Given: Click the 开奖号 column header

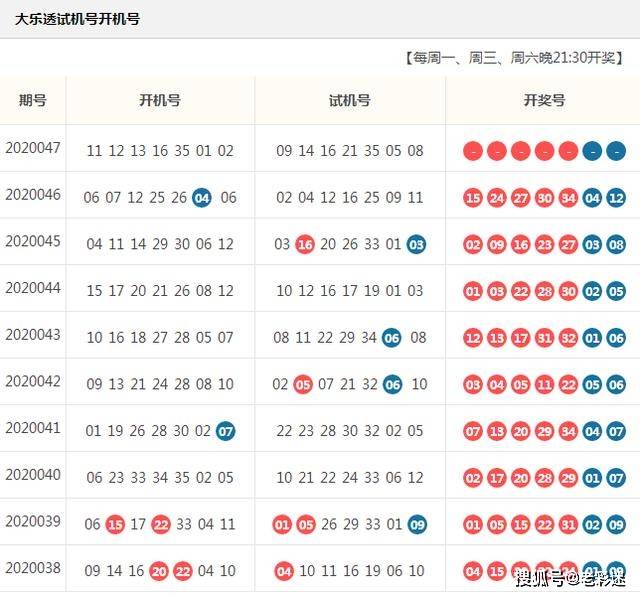Looking at the screenshot, I should (544, 100).
